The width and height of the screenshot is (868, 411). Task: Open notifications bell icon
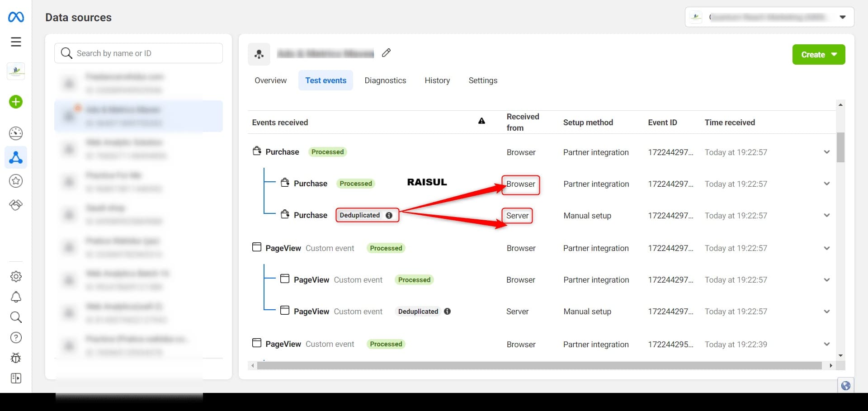tap(16, 297)
